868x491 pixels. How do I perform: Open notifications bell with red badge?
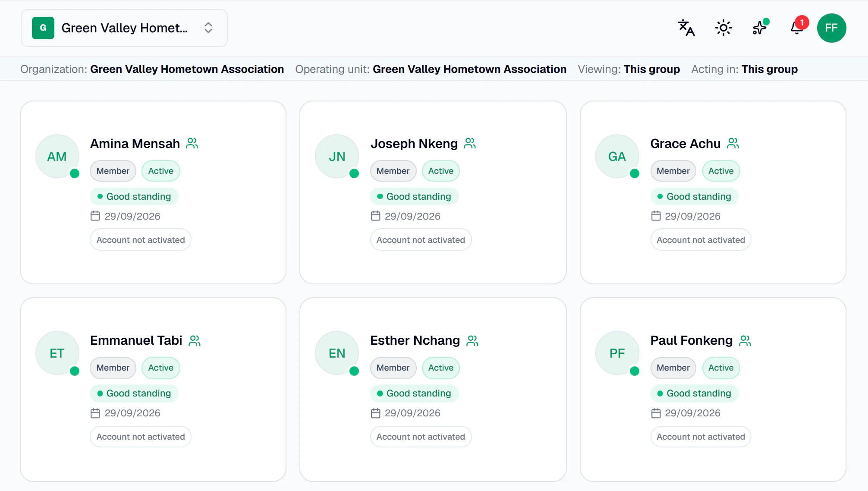[797, 27]
